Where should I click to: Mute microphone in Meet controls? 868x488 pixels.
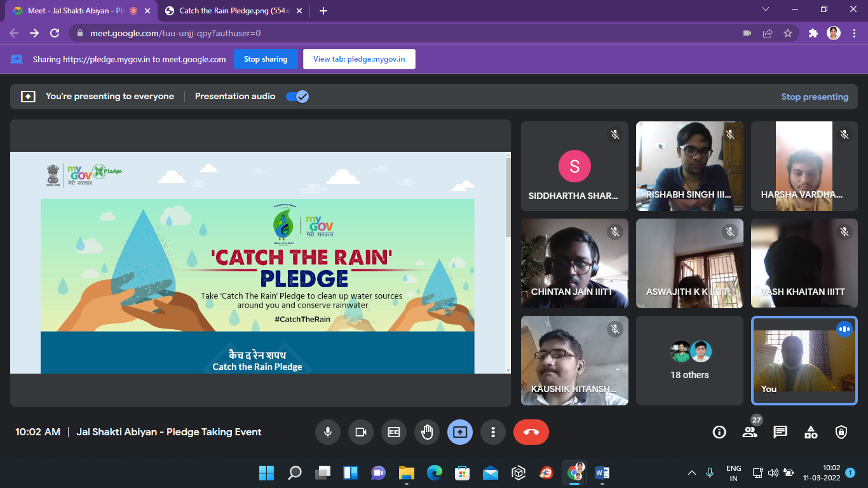328,432
